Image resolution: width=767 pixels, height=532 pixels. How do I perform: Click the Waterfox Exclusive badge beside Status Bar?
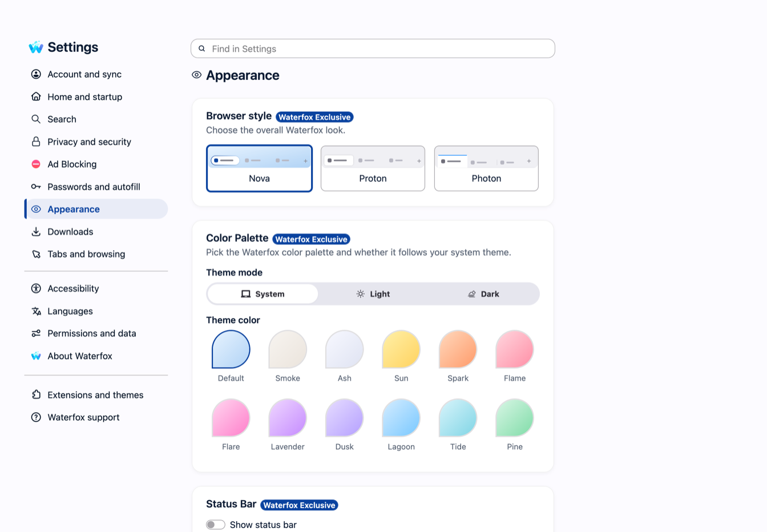(299, 505)
